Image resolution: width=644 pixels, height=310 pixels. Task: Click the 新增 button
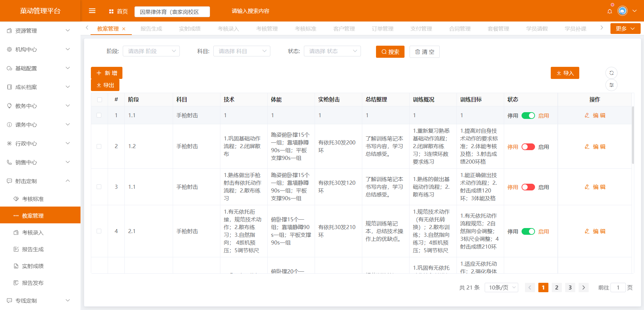(x=107, y=73)
